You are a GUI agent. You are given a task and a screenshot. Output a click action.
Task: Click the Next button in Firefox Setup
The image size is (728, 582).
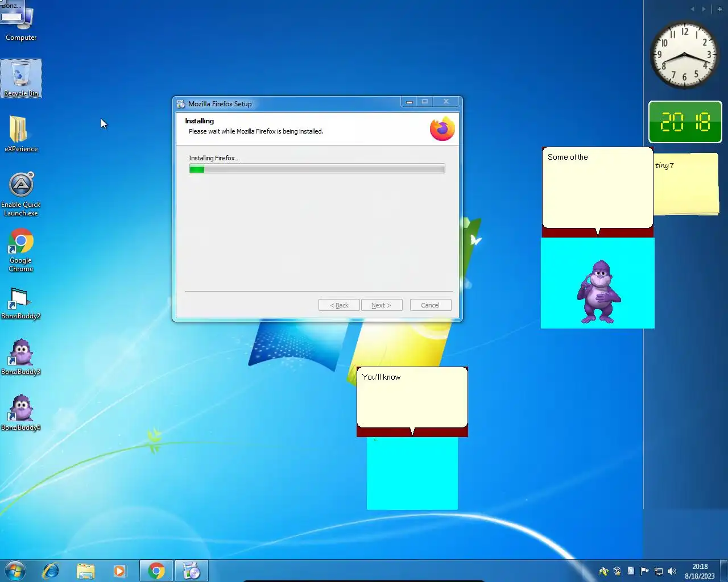tap(382, 305)
